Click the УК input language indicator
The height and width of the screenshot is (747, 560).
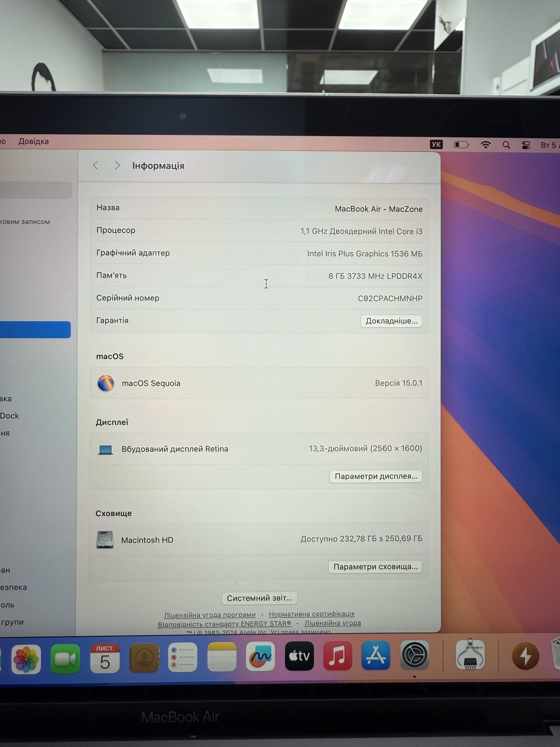click(436, 144)
